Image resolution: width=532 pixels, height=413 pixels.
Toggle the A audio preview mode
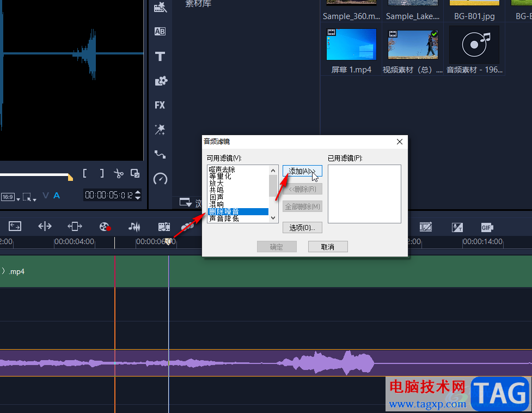[x=57, y=196]
